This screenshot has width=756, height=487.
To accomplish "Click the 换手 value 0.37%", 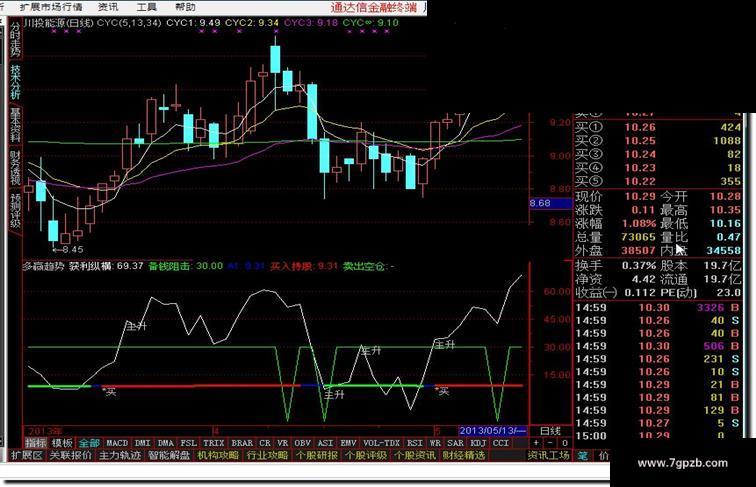I will coord(638,266).
